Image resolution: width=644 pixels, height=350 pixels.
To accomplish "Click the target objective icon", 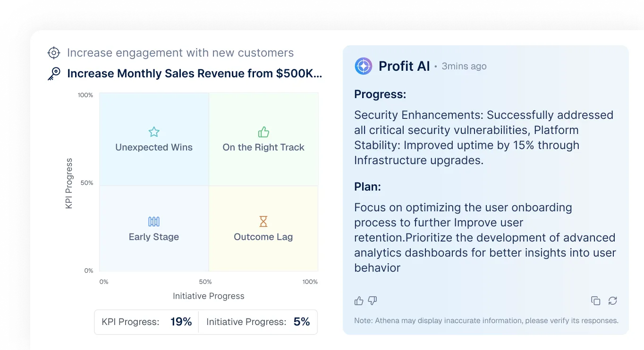I will point(54,53).
